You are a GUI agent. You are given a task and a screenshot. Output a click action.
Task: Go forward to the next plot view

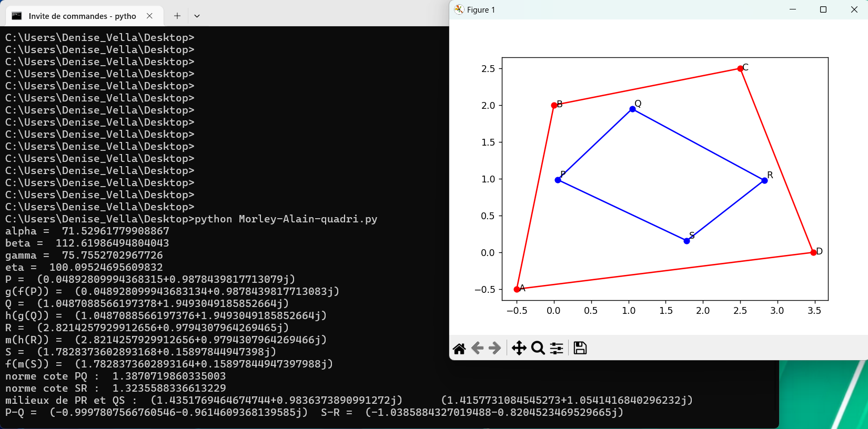point(494,348)
